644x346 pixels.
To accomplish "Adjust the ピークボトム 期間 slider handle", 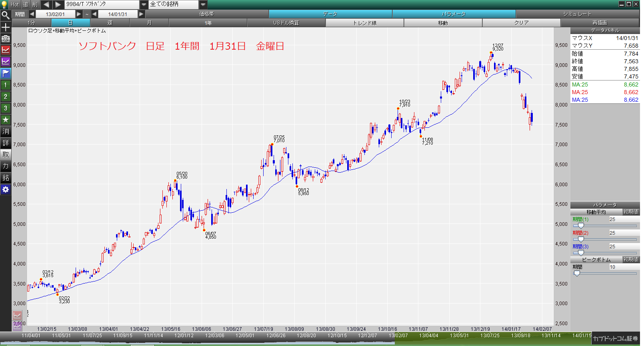I will pos(577,273).
